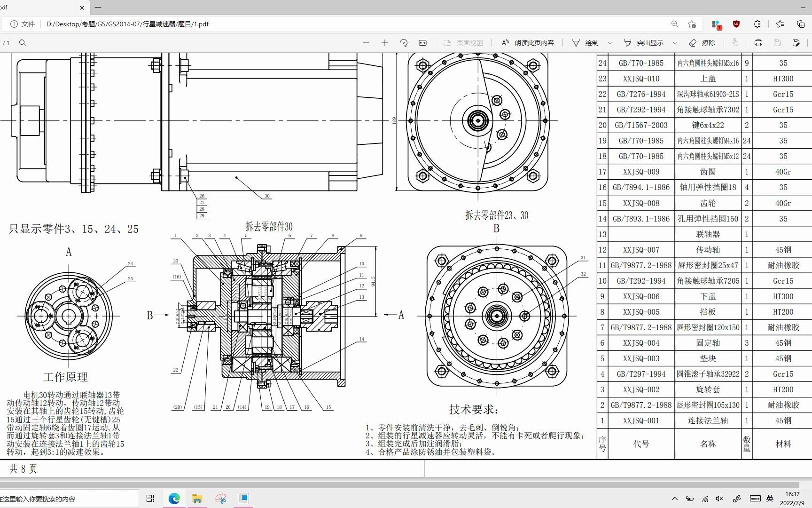Start 朗读此页内容 read aloud
This screenshot has height=508, width=812.
[x=528, y=43]
